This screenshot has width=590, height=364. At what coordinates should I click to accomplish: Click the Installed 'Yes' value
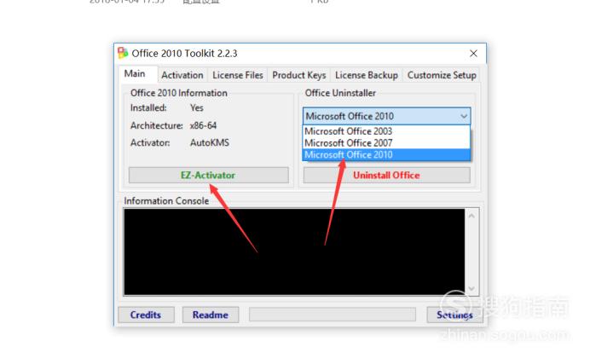[x=197, y=108]
